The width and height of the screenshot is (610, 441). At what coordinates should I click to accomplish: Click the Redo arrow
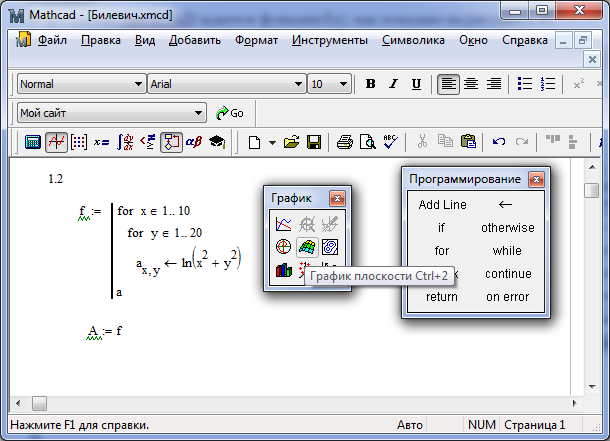522,142
